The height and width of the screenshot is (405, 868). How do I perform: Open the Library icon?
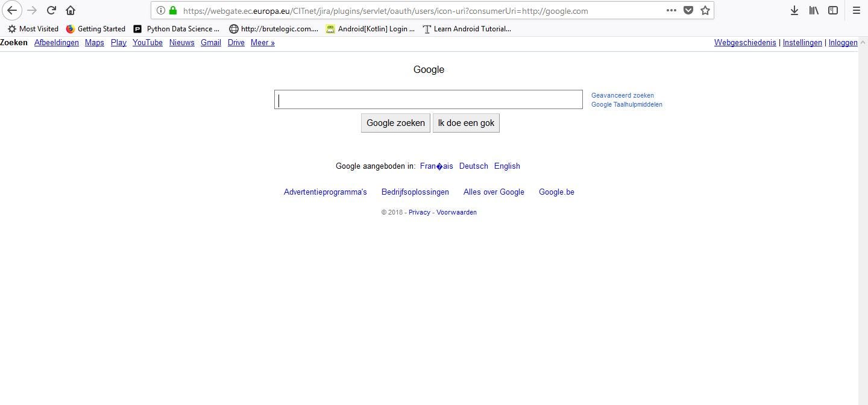814,10
